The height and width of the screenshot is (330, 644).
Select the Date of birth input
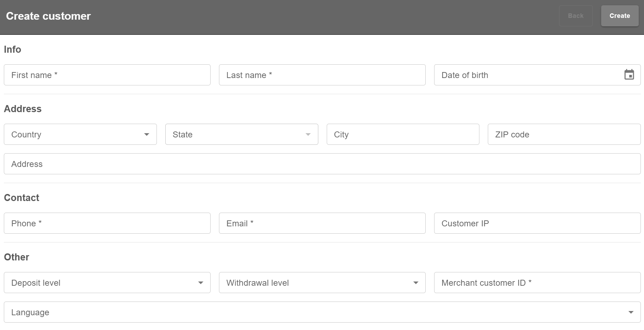[x=526, y=75]
